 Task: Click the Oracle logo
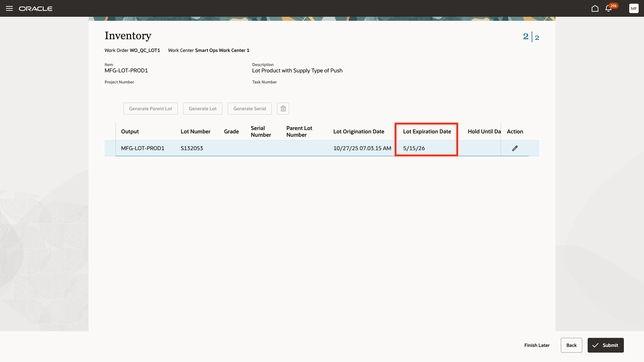click(x=36, y=8)
